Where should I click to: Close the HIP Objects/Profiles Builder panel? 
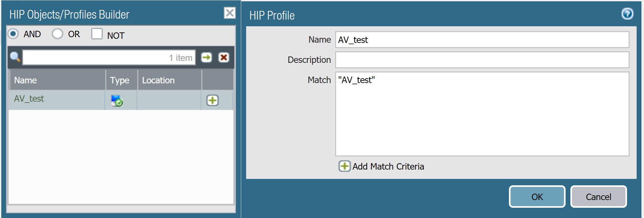(229, 13)
